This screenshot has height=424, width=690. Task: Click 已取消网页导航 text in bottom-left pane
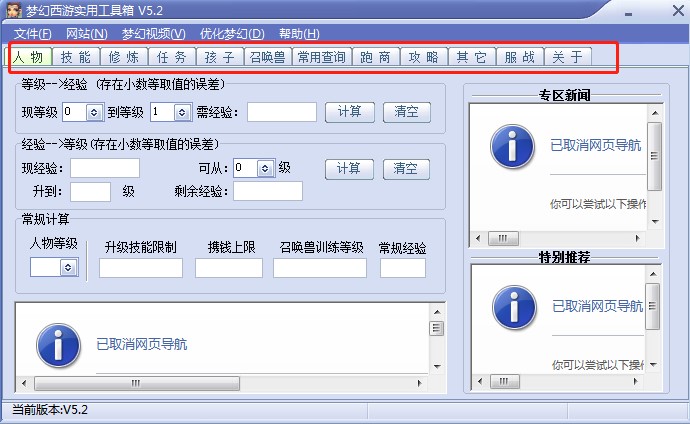pyautogui.click(x=142, y=344)
